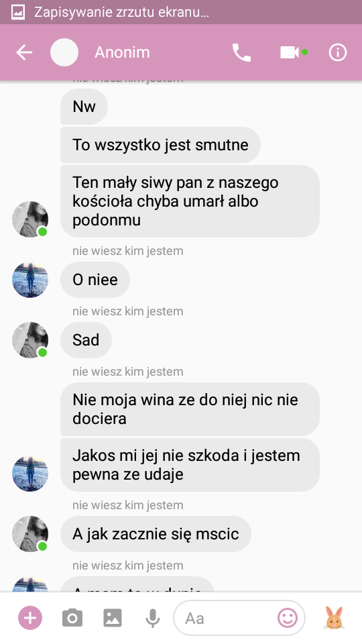Image resolution: width=362 pixels, height=644 pixels.
Task: Tap the 'O niee' message bubble
Action: pos(95,280)
